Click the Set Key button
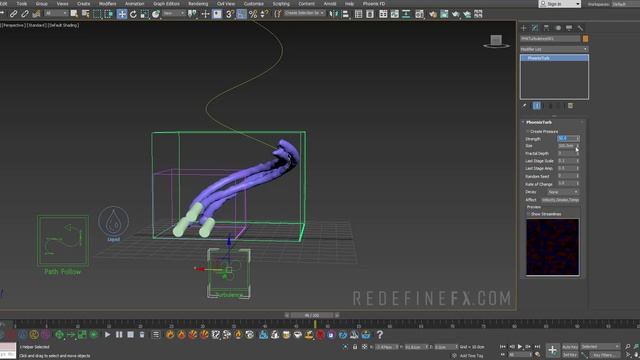The height and width of the screenshot is (360, 640). 570,355
